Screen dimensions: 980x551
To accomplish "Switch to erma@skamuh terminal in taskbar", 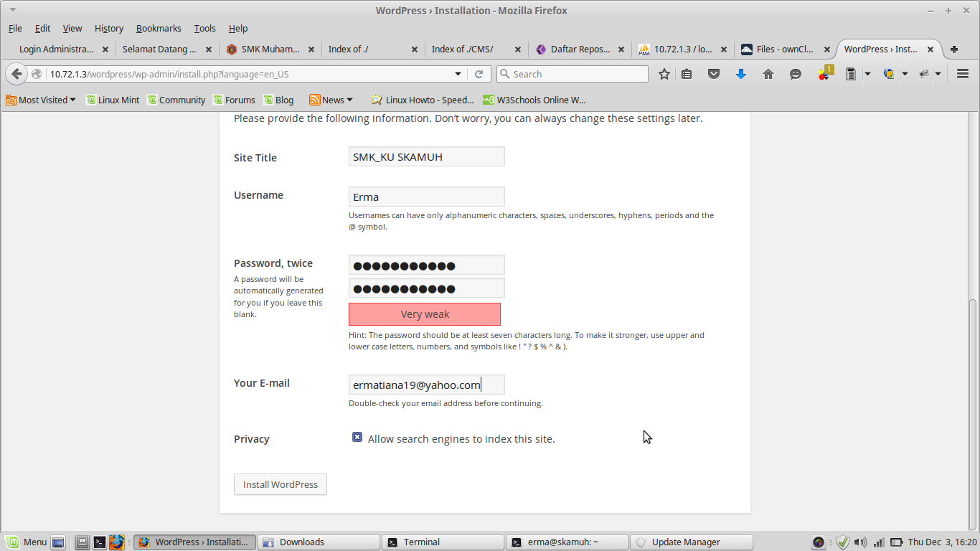I will [x=567, y=542].
